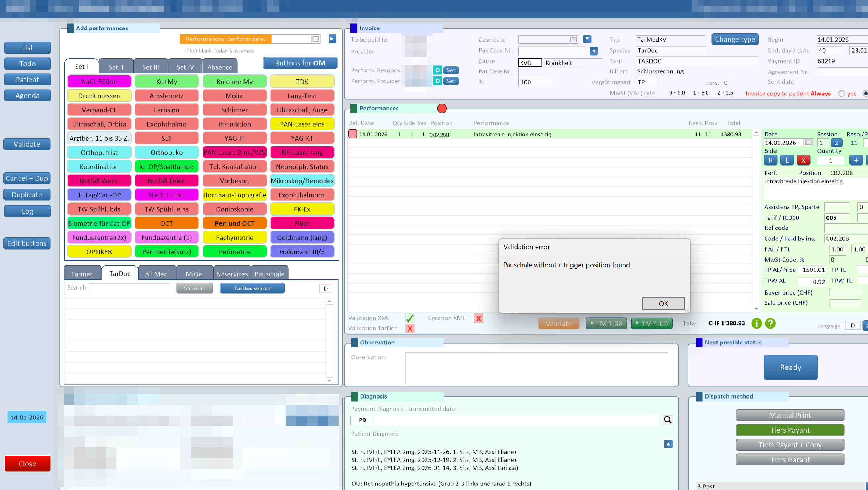Open the Case date calendar icon
The image size is (868, 490).
coord(573,39)
